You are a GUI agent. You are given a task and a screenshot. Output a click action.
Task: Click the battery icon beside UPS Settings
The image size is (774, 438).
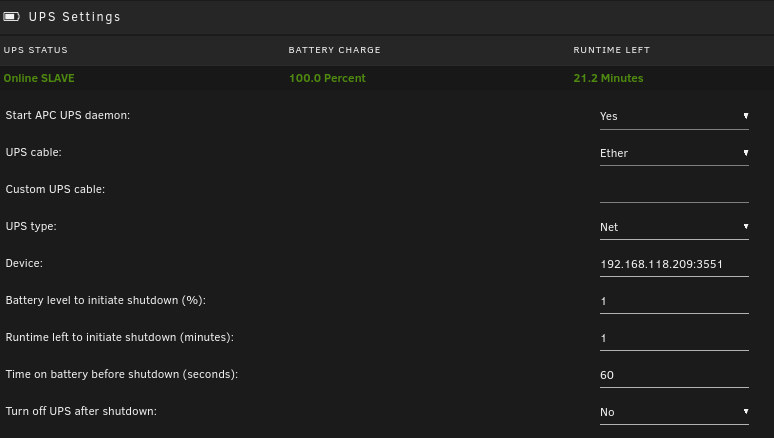point(11,17)
